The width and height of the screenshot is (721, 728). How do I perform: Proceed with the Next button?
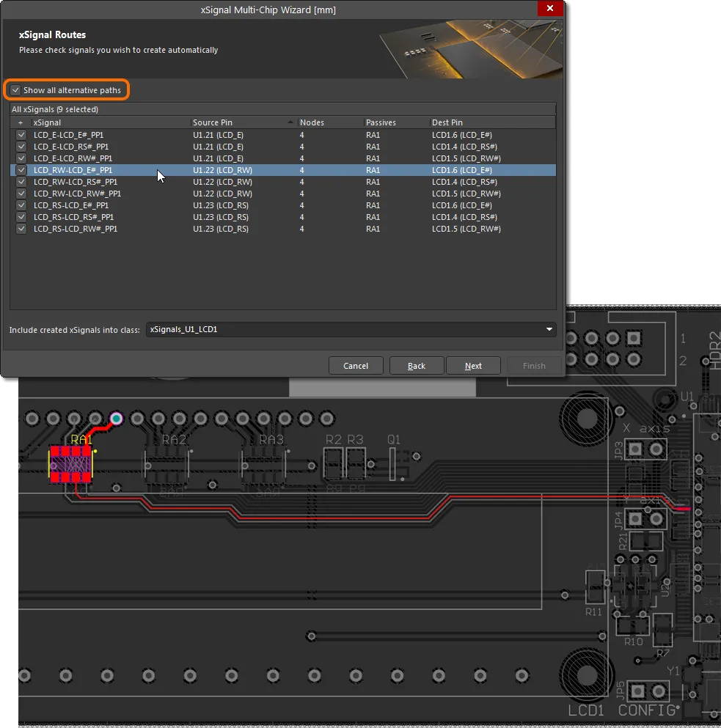pyautogui.click(x=473, y=366)
